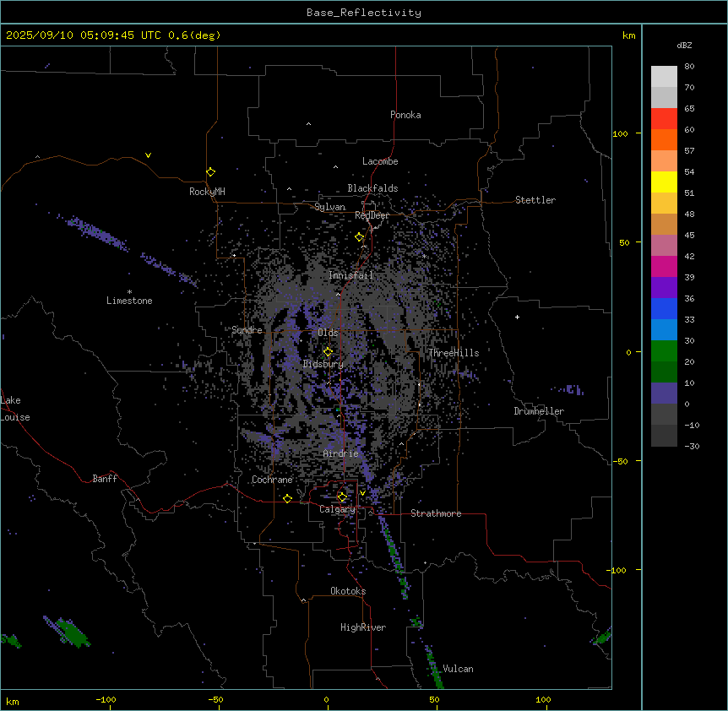728x711 pixels.
Task: Click the Airdrie label
Action: [x=340, y=453]
